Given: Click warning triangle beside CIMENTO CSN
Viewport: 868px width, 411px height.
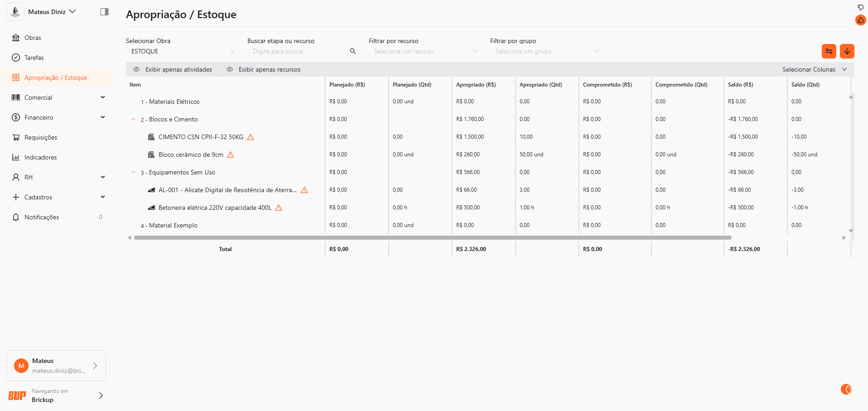Looking at the screenshot, I should click(x=251, y=137).
